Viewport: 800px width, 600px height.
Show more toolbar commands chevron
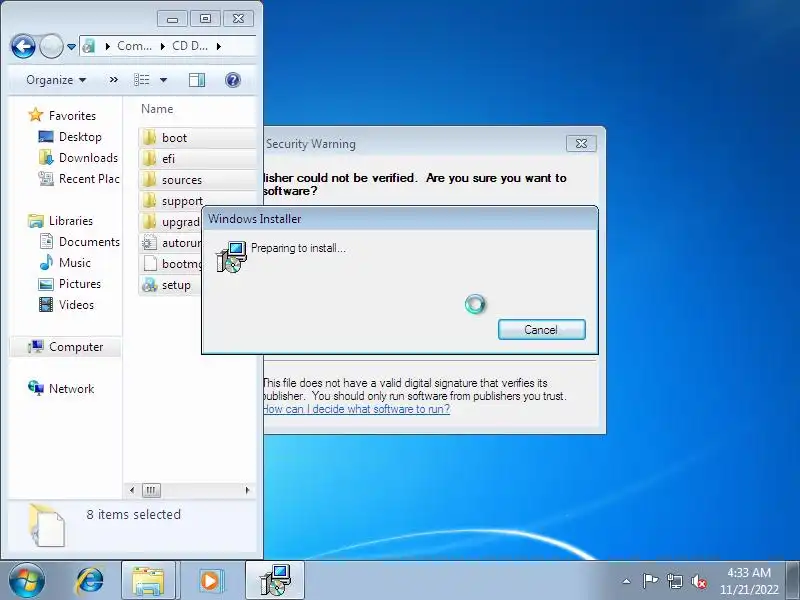[x=114, y=80]
